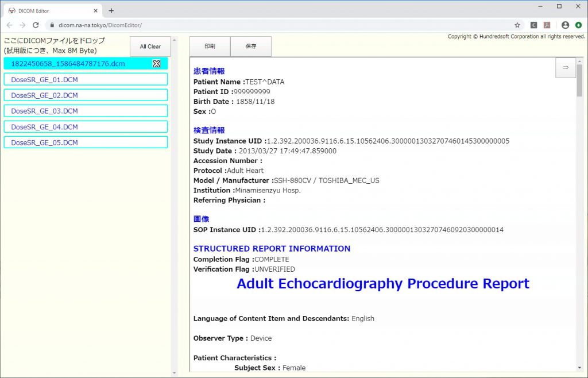View site info via the padlock icon

click(52, 25)
